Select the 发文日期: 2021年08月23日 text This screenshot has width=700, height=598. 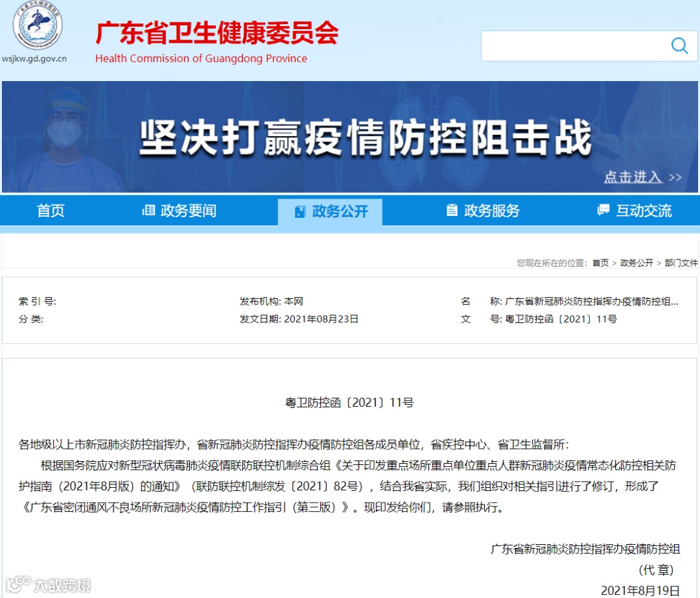coord(299,319)
